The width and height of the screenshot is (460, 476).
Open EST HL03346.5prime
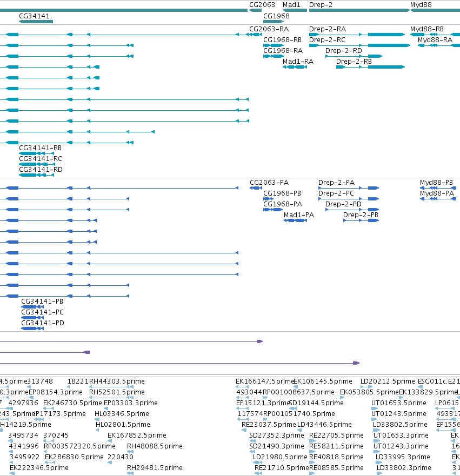coord(122,414)
